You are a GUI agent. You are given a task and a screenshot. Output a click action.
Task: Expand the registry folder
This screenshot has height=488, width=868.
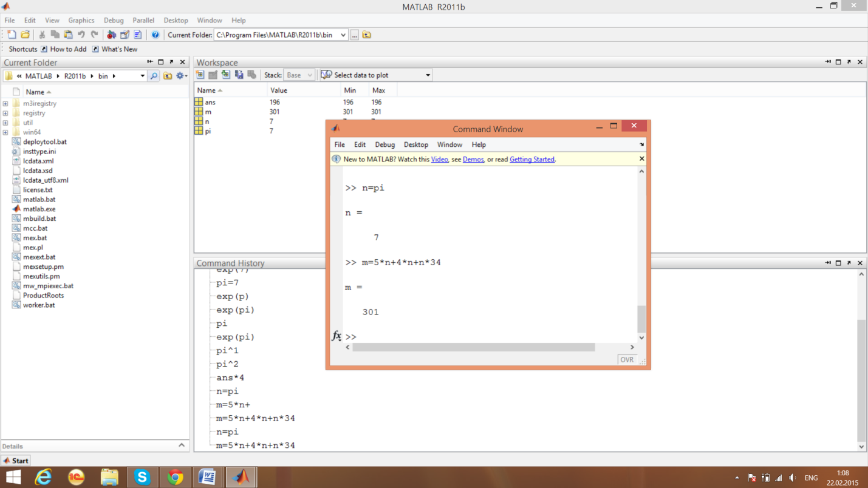pos(5,114)
